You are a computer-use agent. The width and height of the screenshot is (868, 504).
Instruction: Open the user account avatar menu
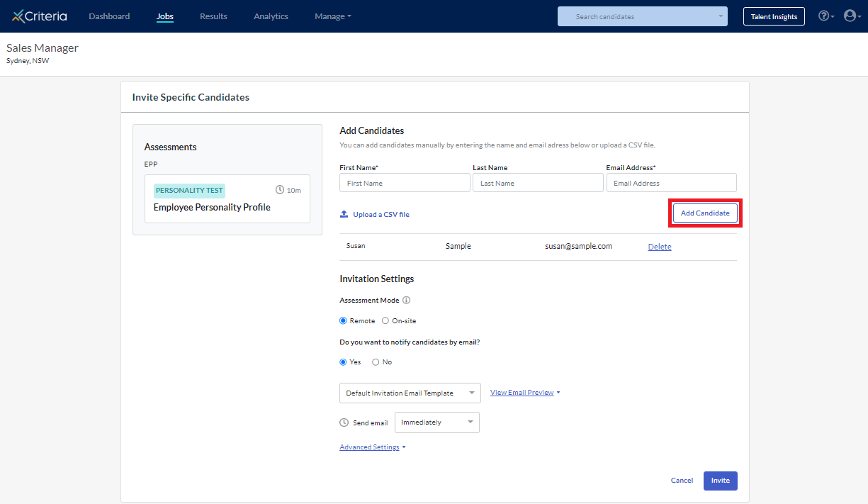(852, 16)
